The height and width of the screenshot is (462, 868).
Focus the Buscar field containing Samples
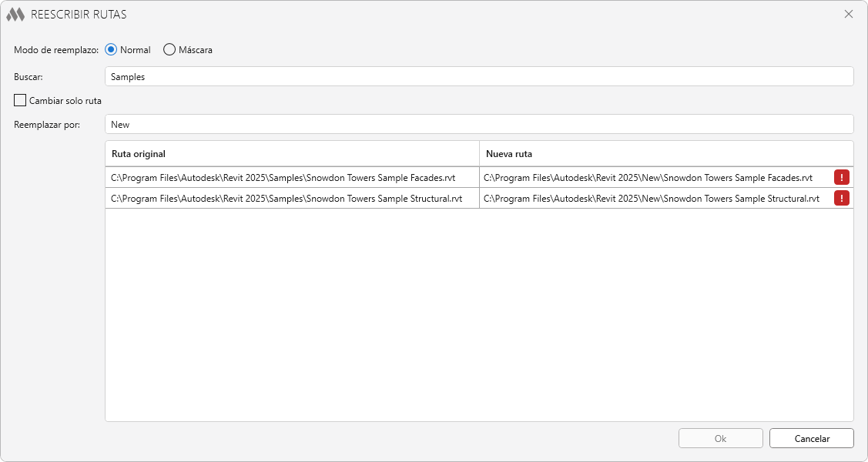(478, 76)
